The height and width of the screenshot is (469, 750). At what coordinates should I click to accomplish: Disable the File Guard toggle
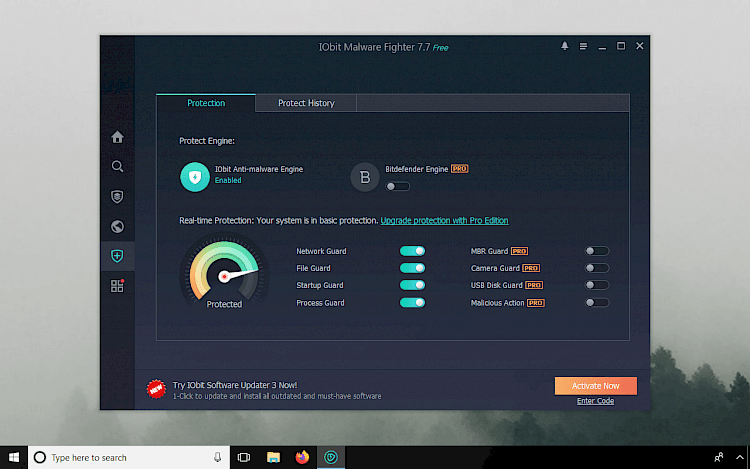(412, 268)
